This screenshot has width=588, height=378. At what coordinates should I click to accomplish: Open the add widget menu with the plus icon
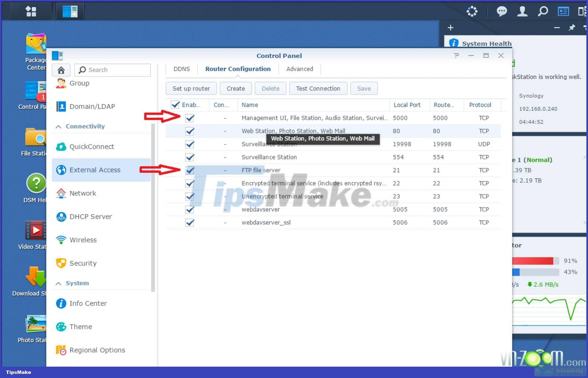coord(450,28)
